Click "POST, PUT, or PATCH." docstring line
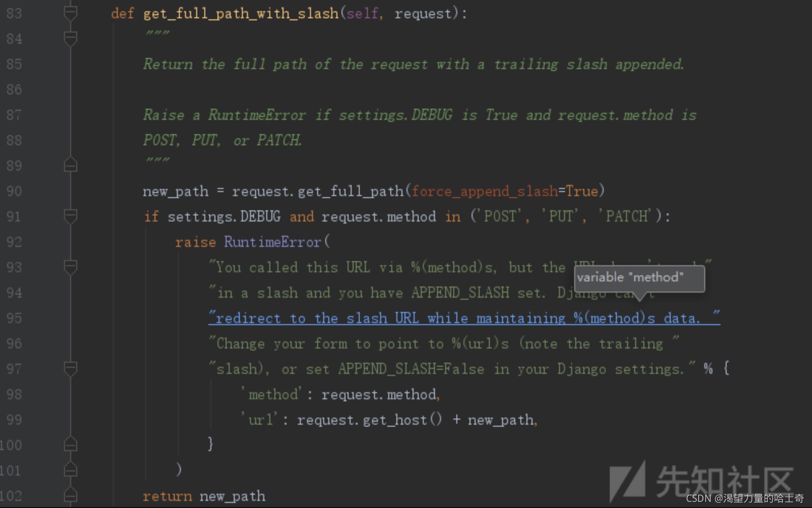This screenshot has width=812, height=508. [x=223, y=140]
